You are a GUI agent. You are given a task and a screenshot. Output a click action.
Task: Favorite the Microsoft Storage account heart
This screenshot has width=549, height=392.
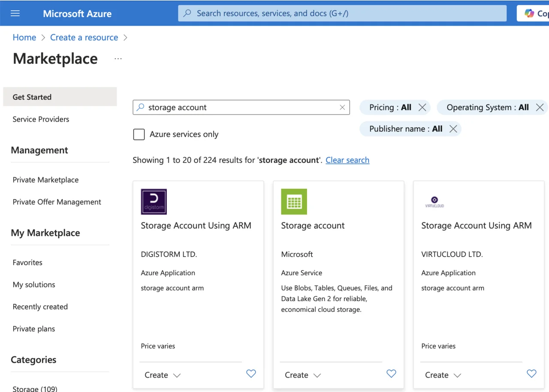click(x=391, y=374)
